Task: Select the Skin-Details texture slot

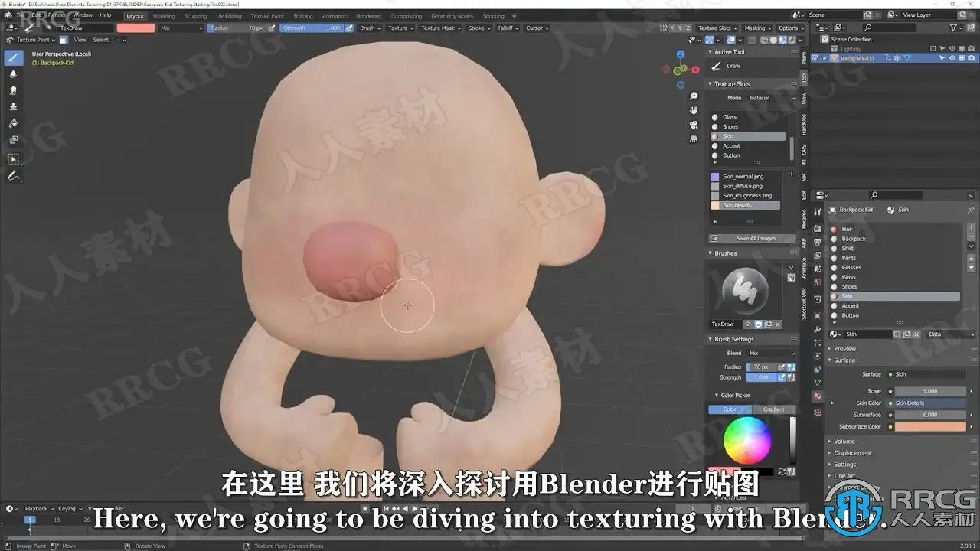Action: [x=746, y=205]
